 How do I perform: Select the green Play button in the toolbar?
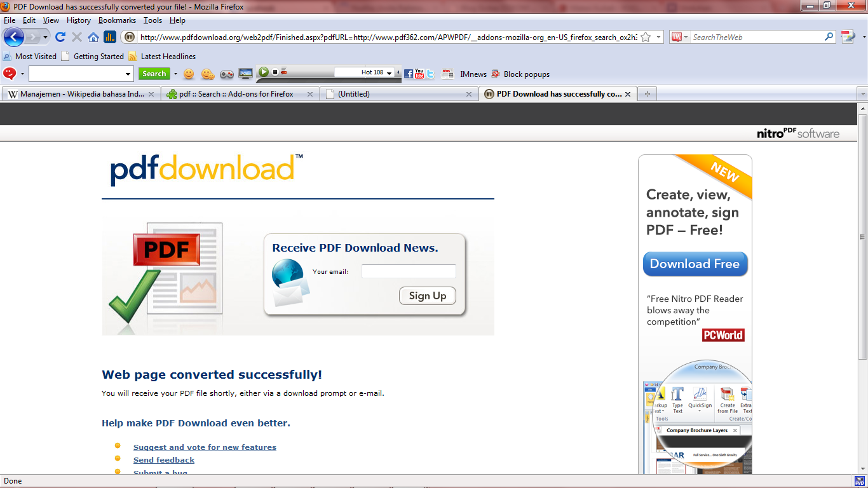coord(264,72)
